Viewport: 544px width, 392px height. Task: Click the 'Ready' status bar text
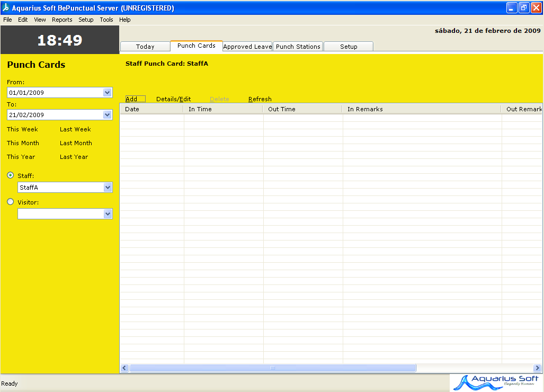click(10, 384)
